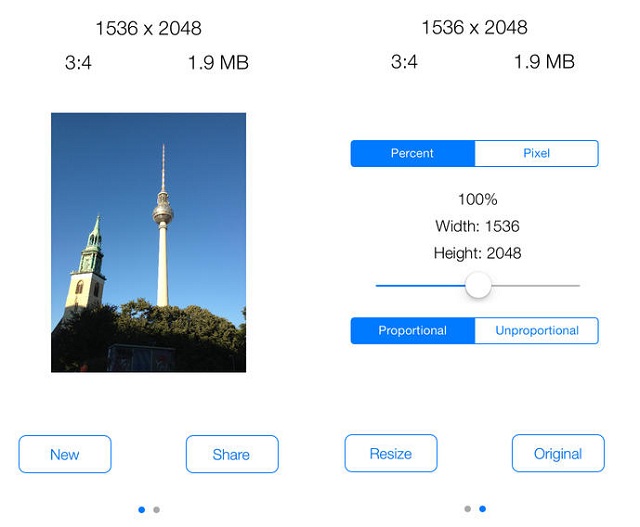Click the resize percentage slider knob
The width and height of the screenshot is (640, 527).
pyautogui.click(x=478, y=285)
